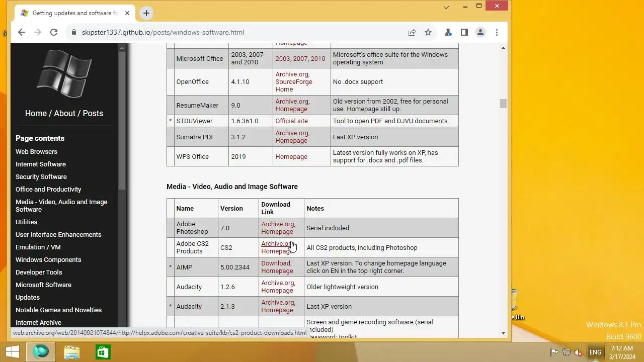Open OpenOffice SourceForge Home link
The height and width of the screenshot is (362, 644).
point(294,85)
